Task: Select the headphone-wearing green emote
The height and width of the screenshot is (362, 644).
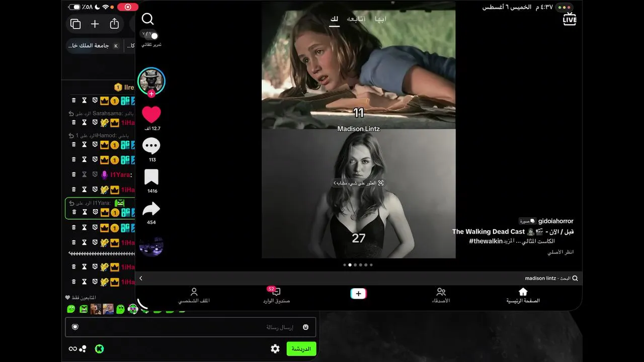Action: coord(132,309)
